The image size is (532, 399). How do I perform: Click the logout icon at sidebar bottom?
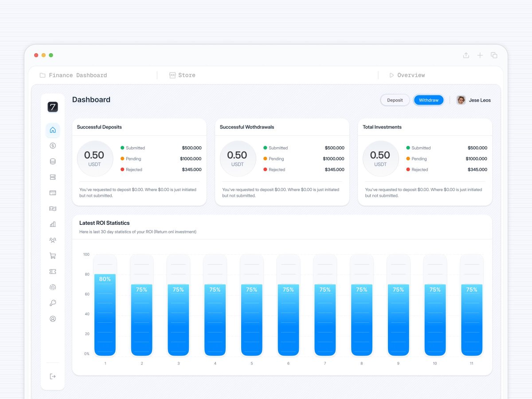(x=53, y=376)
